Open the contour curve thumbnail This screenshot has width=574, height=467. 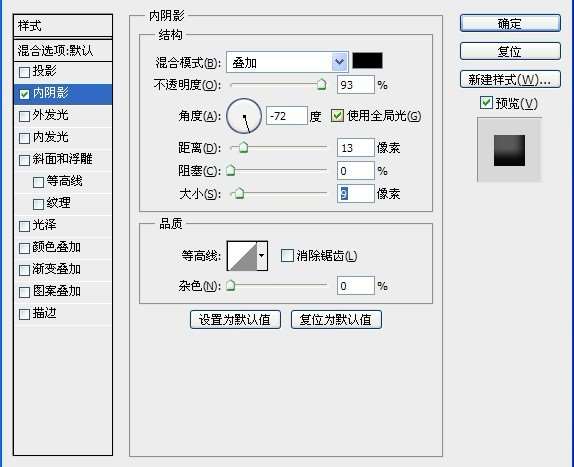[242, 255]
